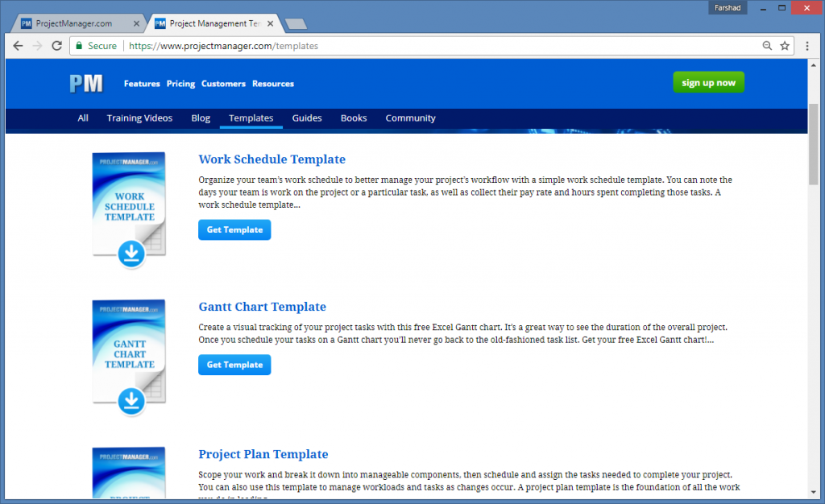The width and height of the screenshot is (825, 504).
Task: Click the back navigation arrow
Action: coord(18,46)
